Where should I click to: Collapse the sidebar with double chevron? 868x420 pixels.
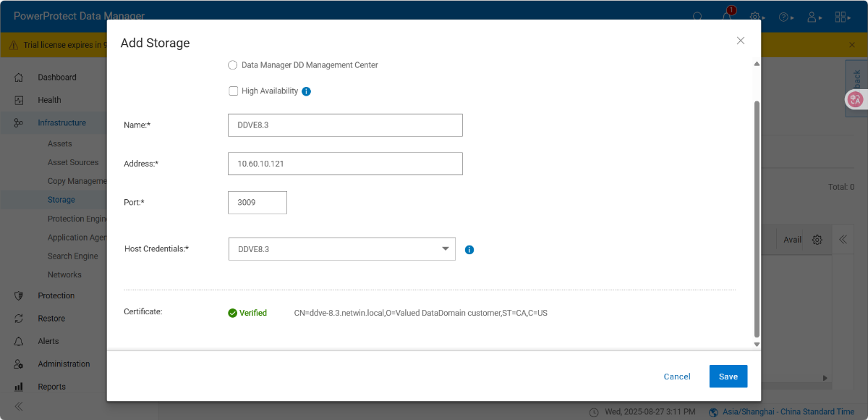coord(19,406)
